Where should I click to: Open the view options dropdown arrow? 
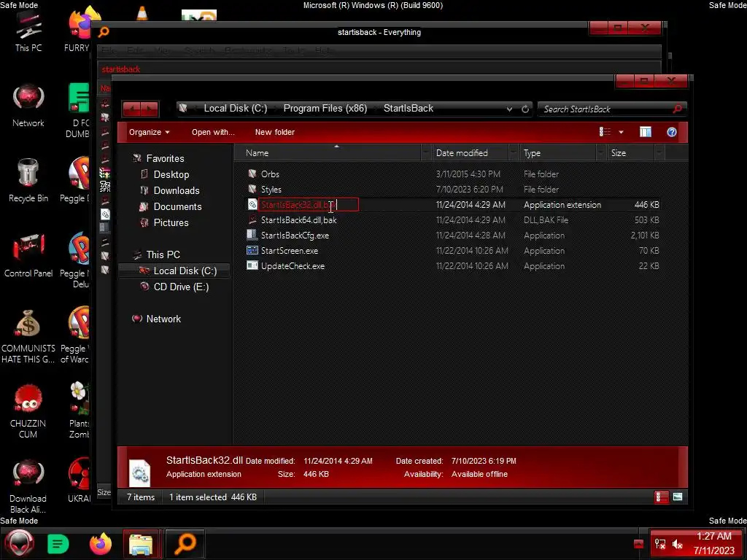pos(621,132)
